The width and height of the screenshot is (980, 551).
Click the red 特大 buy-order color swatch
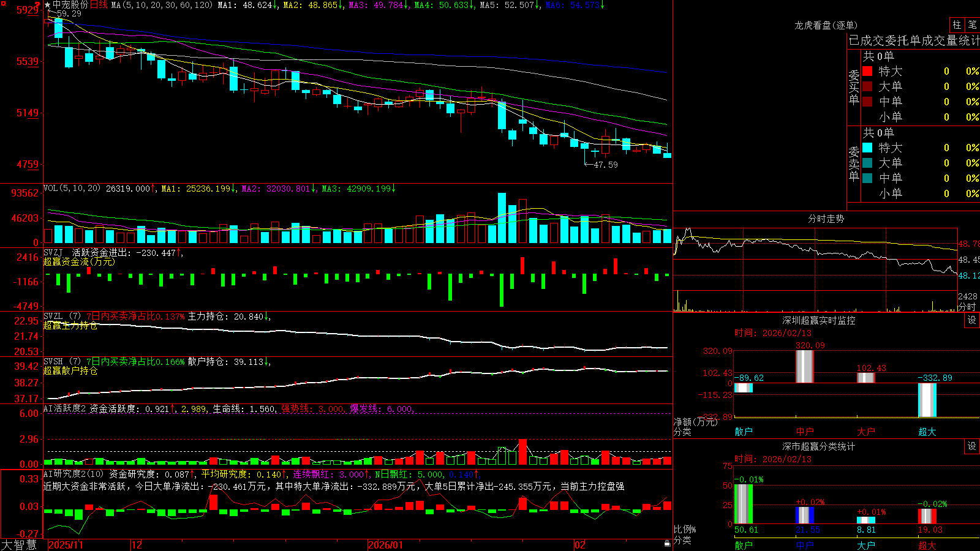coord(867,71)
